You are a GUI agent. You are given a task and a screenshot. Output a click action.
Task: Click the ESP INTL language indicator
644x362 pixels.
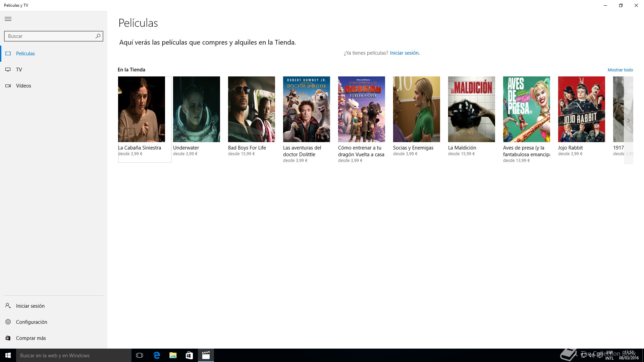coord(609,355)
